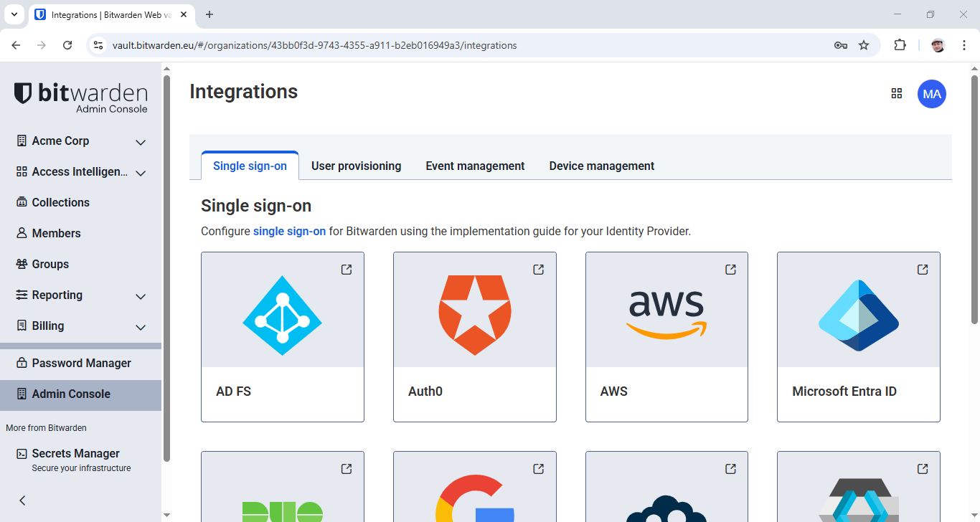
Task: Open the MA account avatar menu
Action: (932, 94)
